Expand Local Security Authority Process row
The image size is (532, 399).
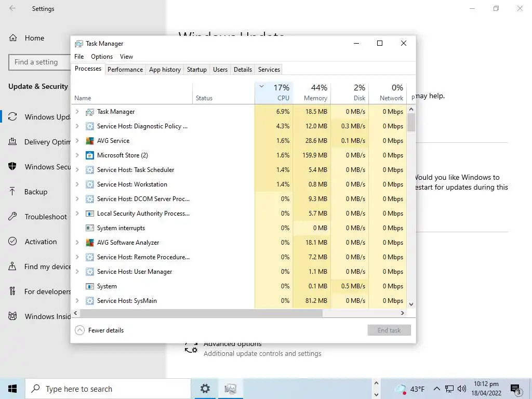click(77, 214)
